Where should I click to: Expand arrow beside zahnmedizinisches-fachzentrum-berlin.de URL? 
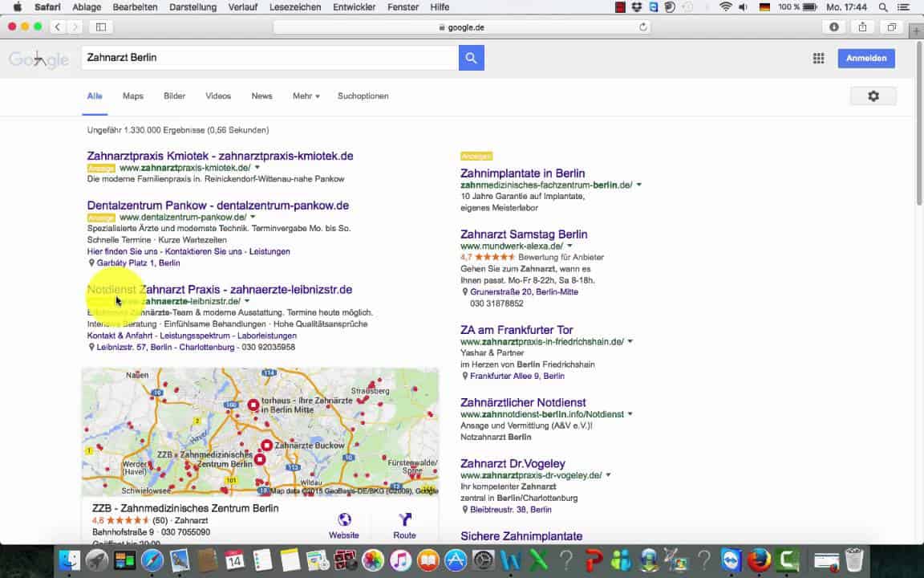[x=638, y=185]
